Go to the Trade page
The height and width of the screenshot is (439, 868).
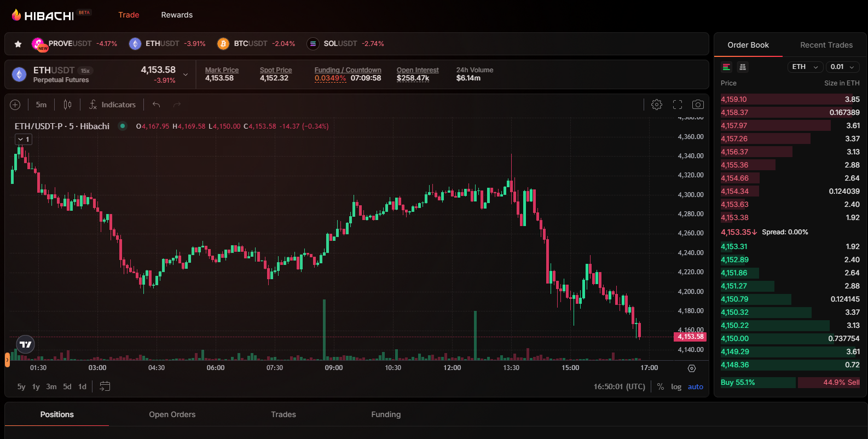point(129,15)
